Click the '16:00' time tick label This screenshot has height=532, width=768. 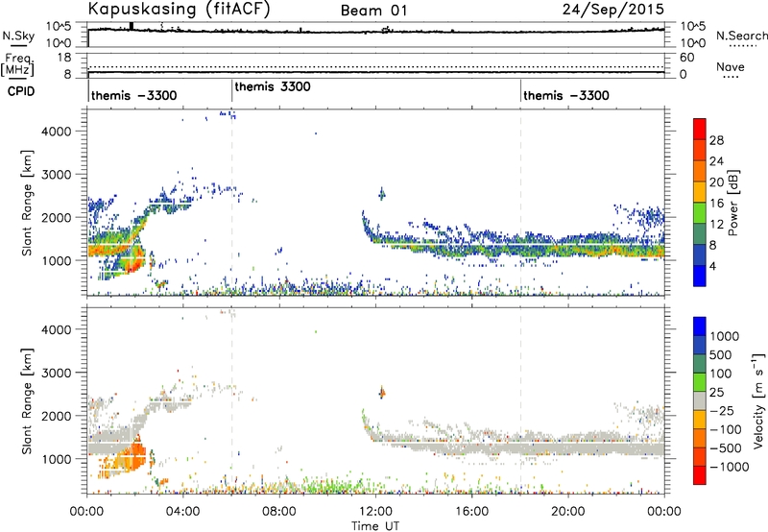(471, 512)
